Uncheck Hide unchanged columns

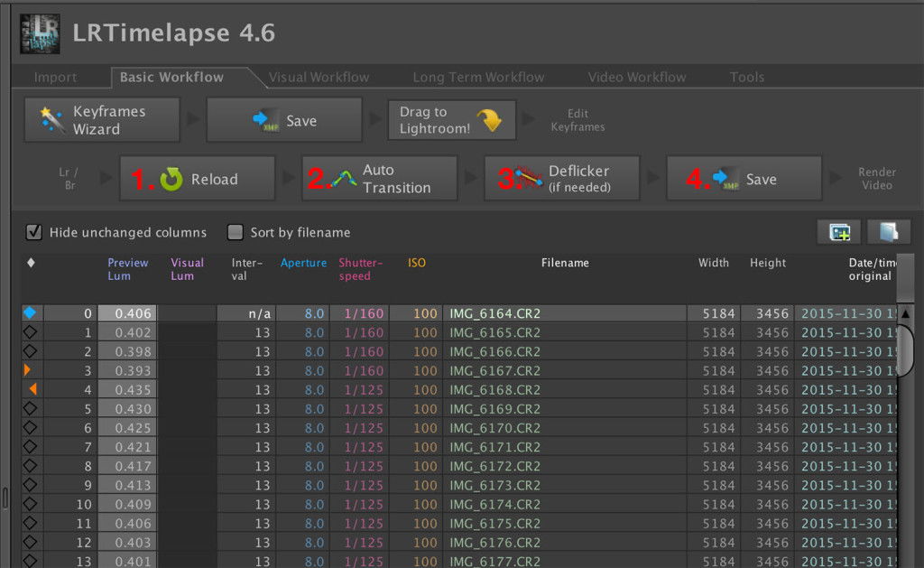pyautogui.click(x=34, y=232)
